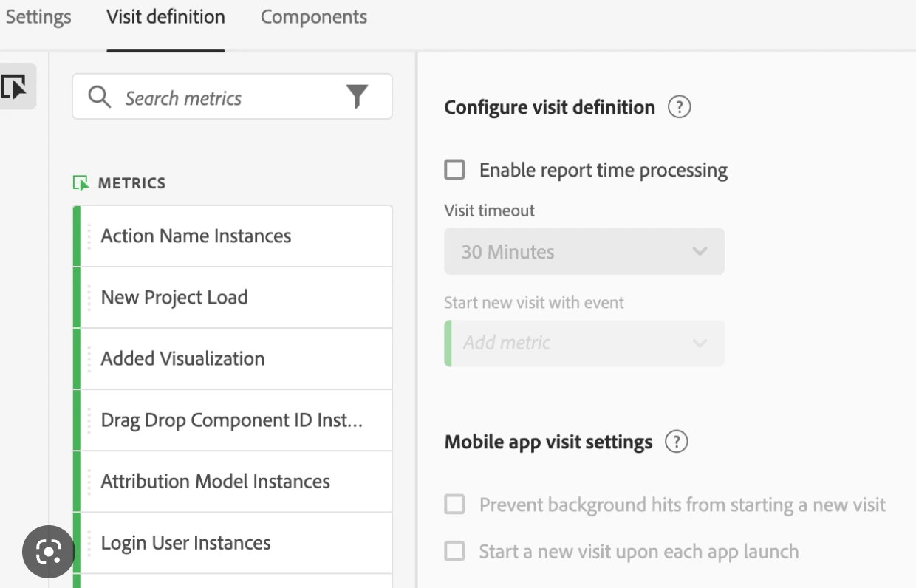Screen dimensions: 916x588
Task: Select the Added Visualization metric
Action: coord(182,358)
